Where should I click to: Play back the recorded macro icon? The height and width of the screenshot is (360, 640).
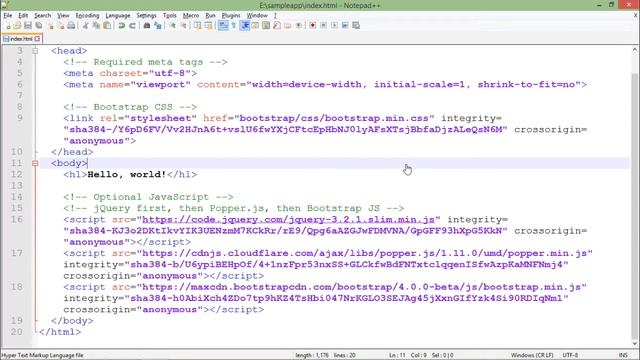334,25
